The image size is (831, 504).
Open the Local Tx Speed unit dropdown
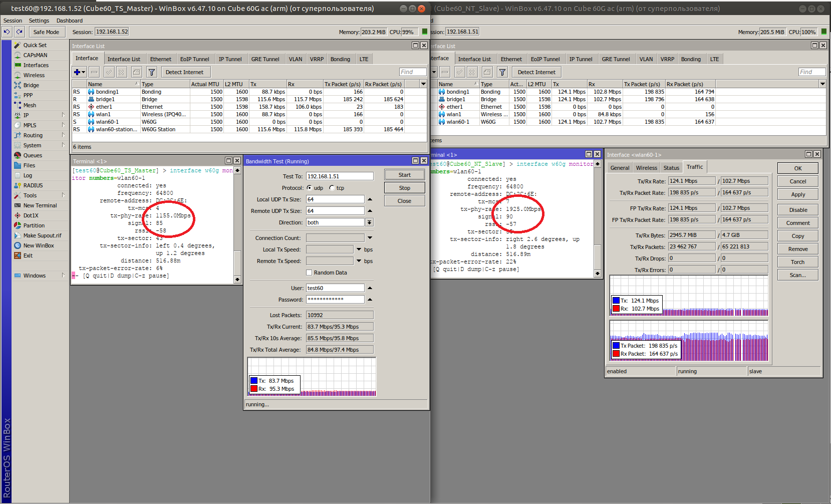point(359,249)
